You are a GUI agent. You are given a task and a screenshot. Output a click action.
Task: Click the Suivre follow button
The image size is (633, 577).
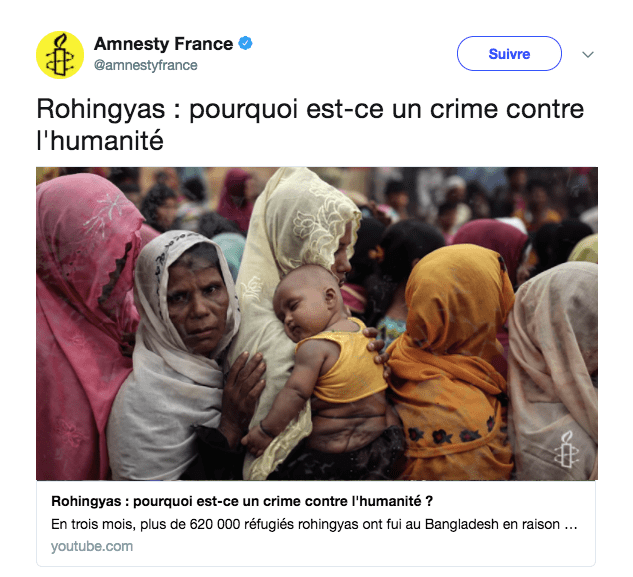(509, 54)
